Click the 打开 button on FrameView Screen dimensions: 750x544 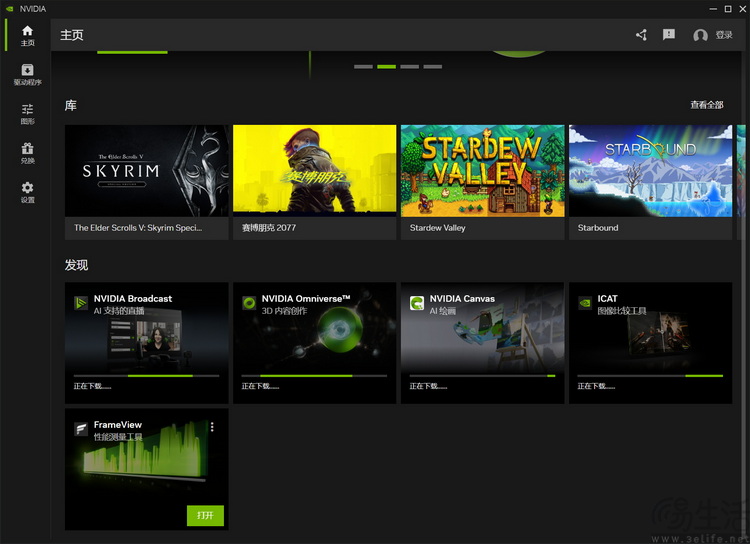[x=205, y=515]
